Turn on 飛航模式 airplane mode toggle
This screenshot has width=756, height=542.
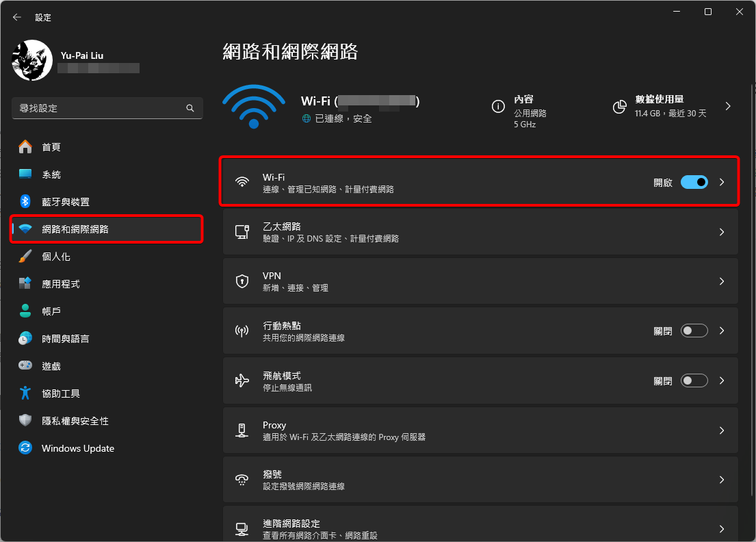click(x=694, y=380)
